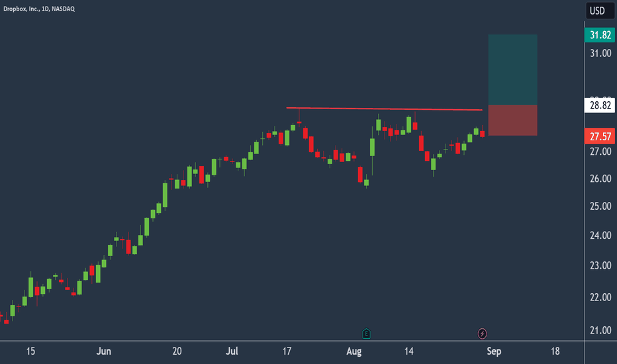Click the 26.00 price axis label

pyautogui.click(x=600, y=178)
